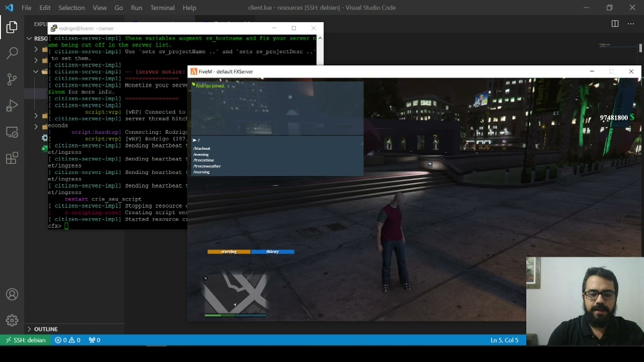This screenshot has height=362, width=644.
Task: Select the /freezetime chat suggestion
Action: [x=204, y=160]
